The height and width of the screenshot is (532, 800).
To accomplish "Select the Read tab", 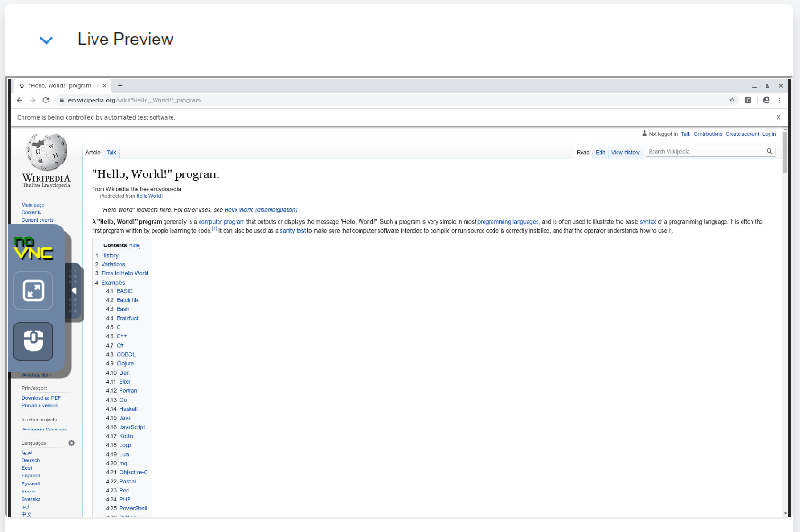I will coord(582,152).
